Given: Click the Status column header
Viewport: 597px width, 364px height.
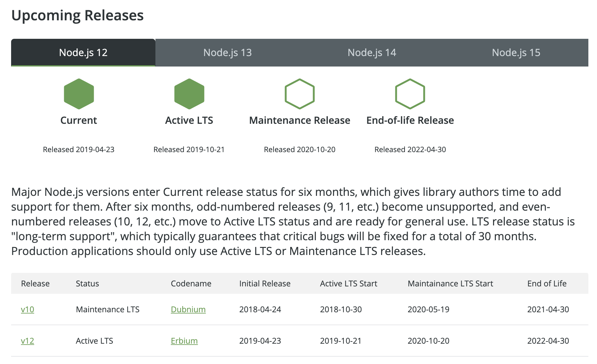Looking at the screenshot, I should 87,283.
